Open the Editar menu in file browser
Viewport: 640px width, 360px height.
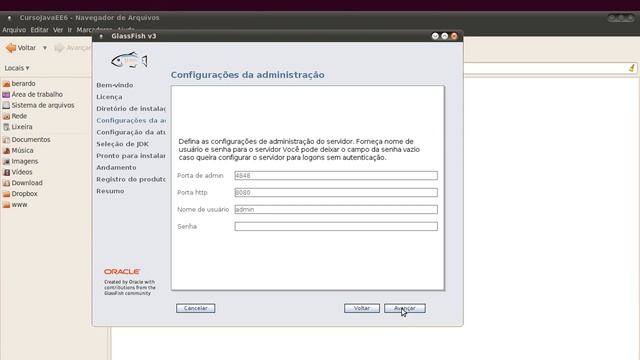40,30
